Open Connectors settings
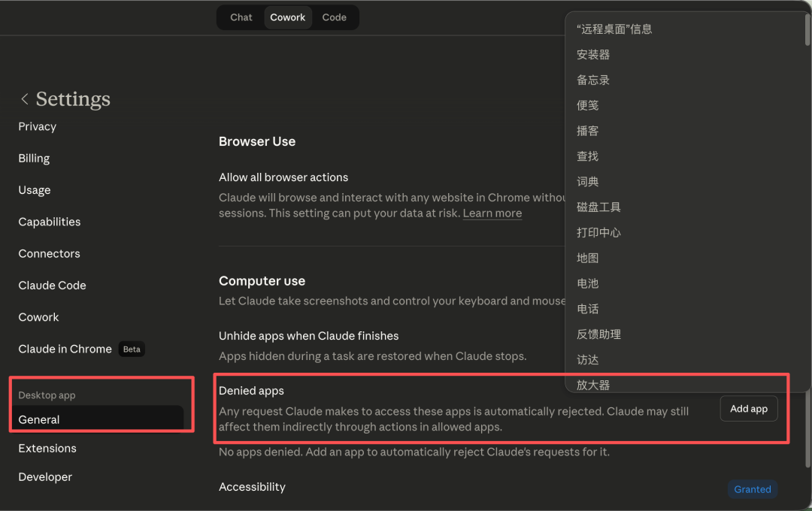 pyautogui.click(x=49, y=253)
